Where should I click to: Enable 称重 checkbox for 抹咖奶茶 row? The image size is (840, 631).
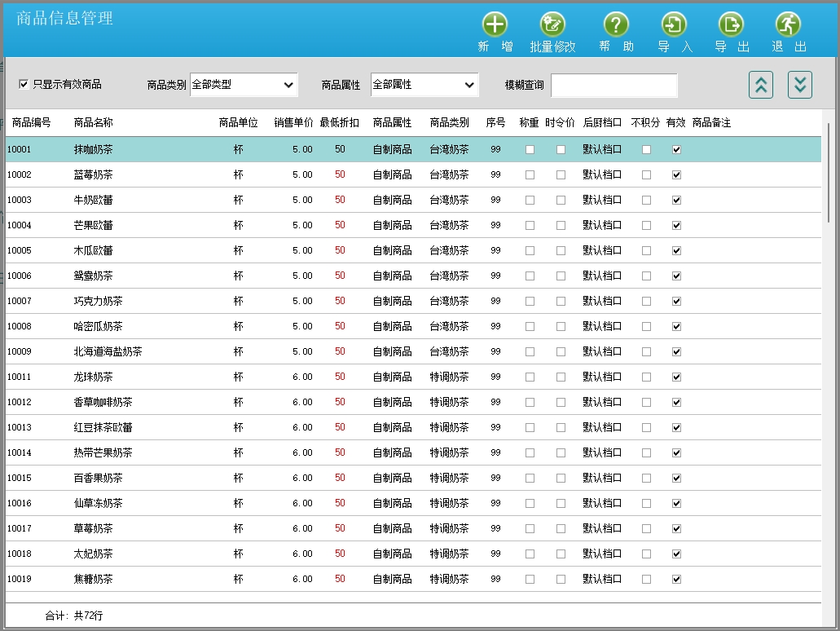[x=530, y=150]
